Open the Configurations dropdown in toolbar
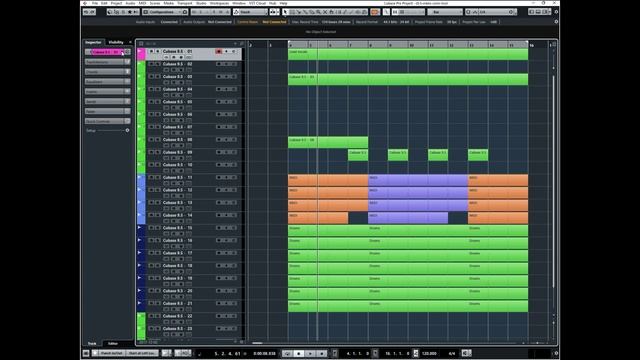640x360 pixels. (x=165, y=12)
